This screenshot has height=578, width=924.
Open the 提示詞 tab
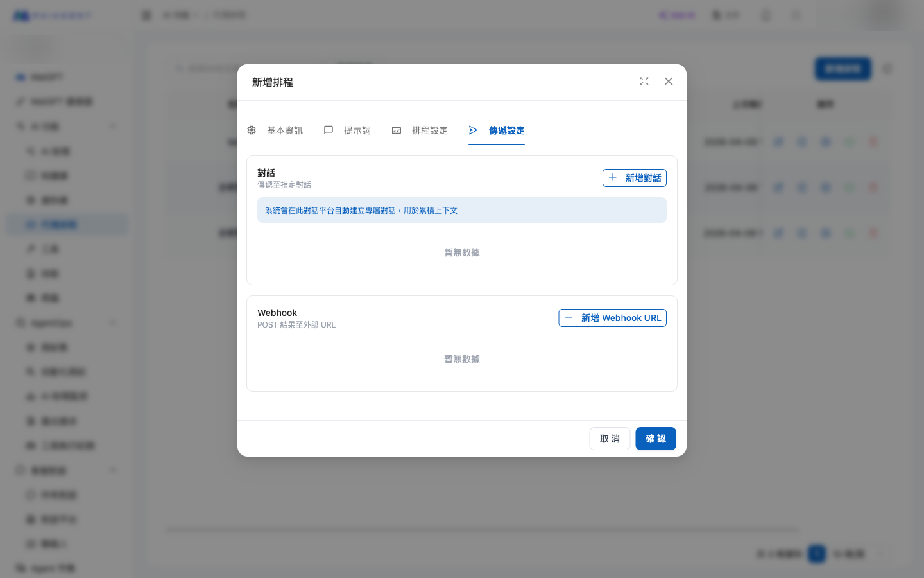click(347, 130)
